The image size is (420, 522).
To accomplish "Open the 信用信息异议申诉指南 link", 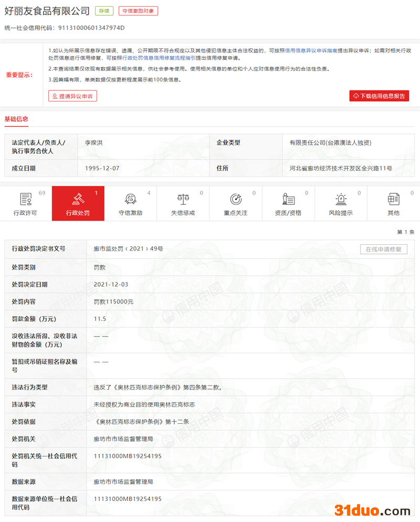I will click(x=311, y=50).
